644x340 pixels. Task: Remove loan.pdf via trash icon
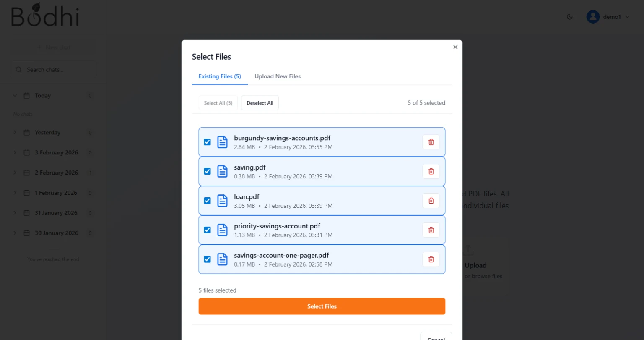[431, 201]
